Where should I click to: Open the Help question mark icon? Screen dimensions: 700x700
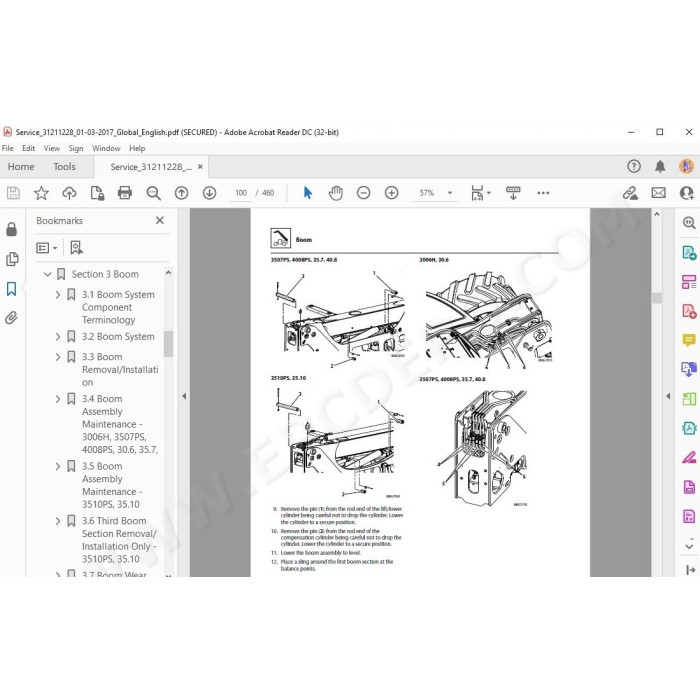[x=634, y=167]
